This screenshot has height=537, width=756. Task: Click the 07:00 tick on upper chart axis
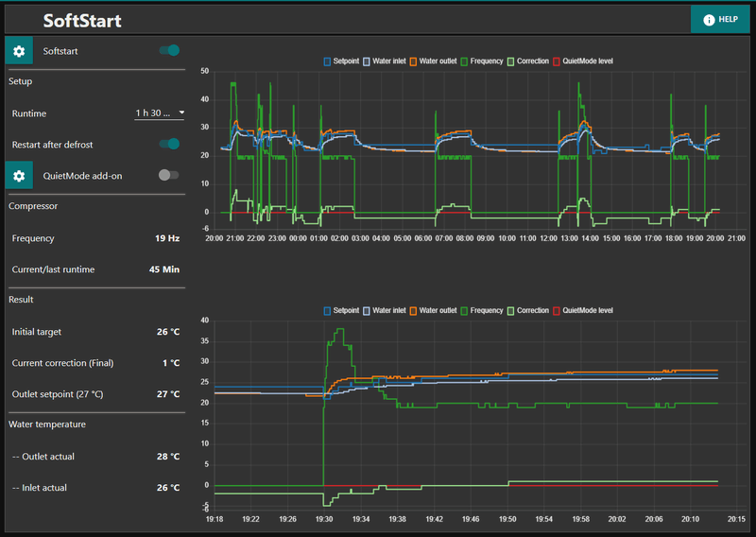444,238
